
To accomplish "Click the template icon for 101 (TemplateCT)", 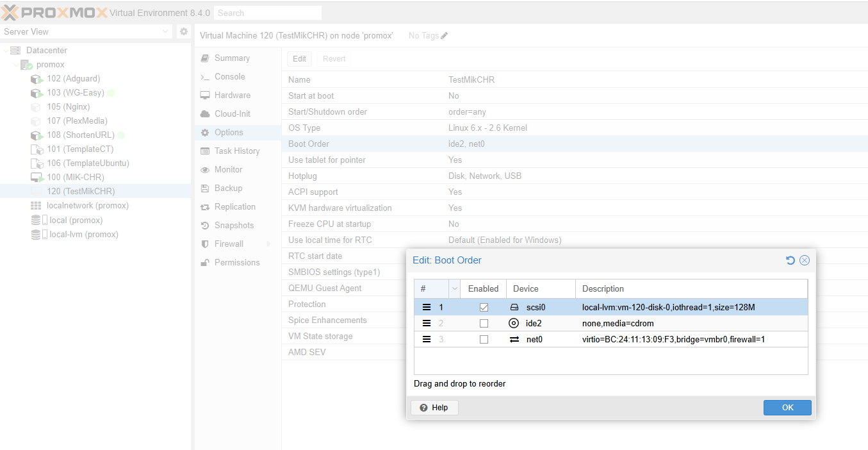I will coord(37,149).
